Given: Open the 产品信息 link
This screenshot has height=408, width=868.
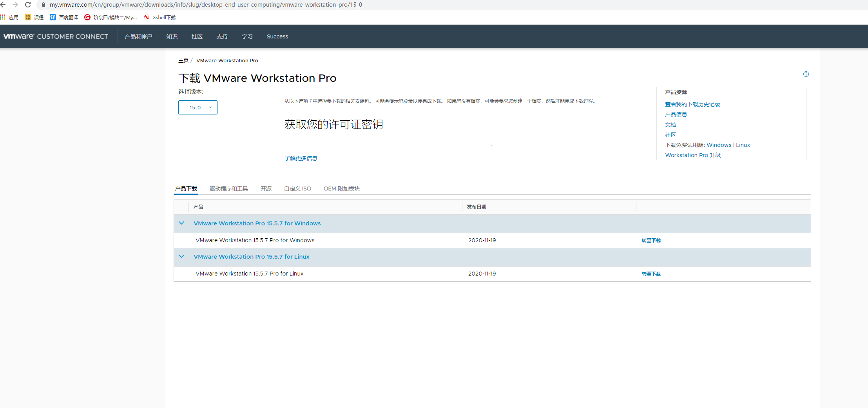Looking at the screenshot, I should 676,114.
